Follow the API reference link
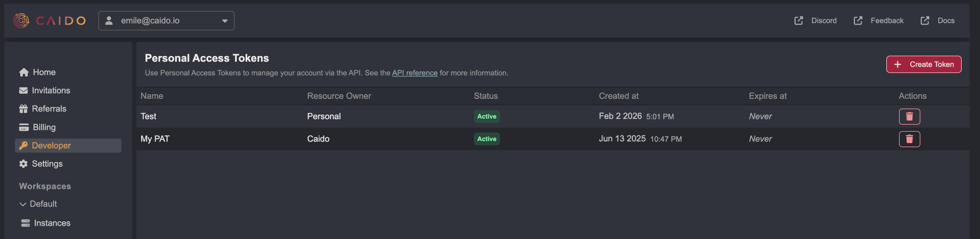The height and width of the screenshot is (239, 980). coord(414,73)
